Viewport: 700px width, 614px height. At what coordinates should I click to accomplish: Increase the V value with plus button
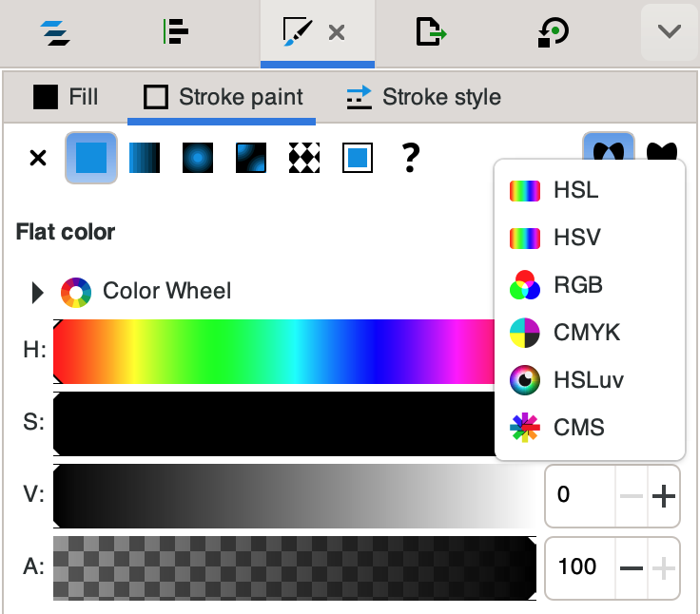(x=664, y=495)
